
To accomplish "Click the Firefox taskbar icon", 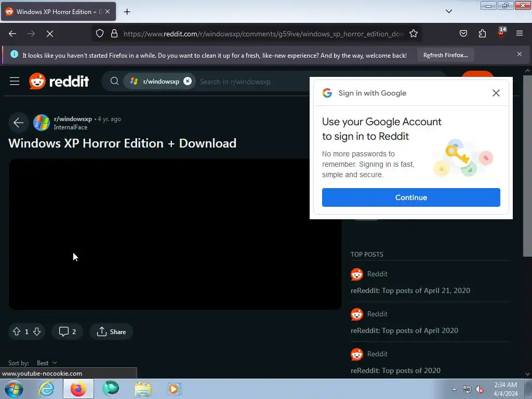I will coord(78,389).
